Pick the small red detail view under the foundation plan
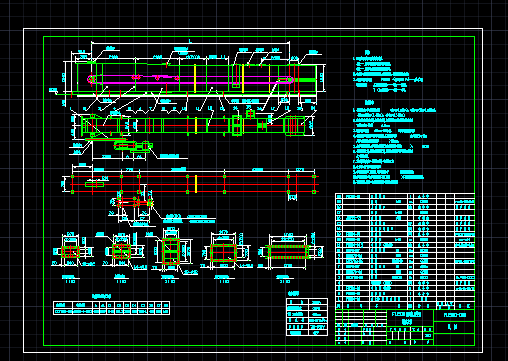 coord(134,202)
